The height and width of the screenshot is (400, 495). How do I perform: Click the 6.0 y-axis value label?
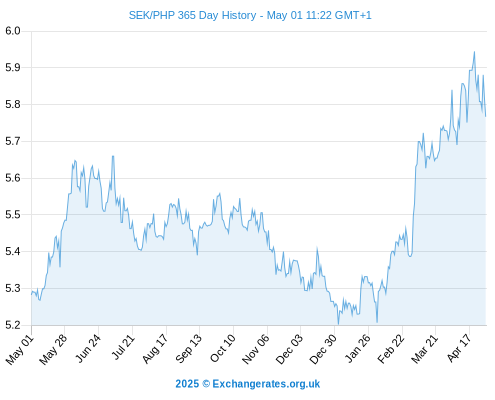[13, 31]
